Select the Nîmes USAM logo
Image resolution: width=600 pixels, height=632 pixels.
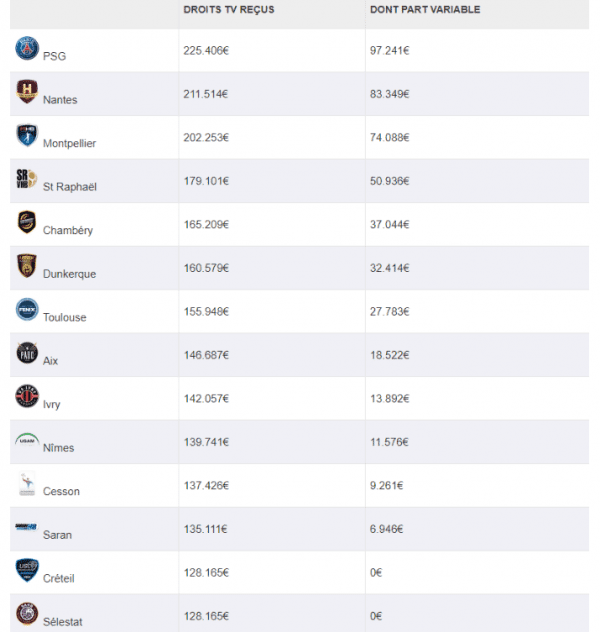[x=27, y=440]
